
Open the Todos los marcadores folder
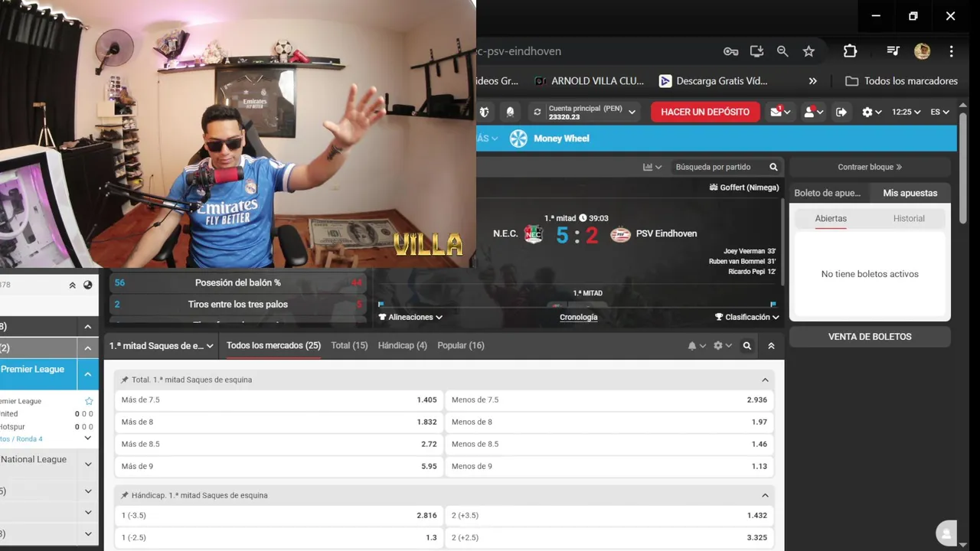click(901, 81)
